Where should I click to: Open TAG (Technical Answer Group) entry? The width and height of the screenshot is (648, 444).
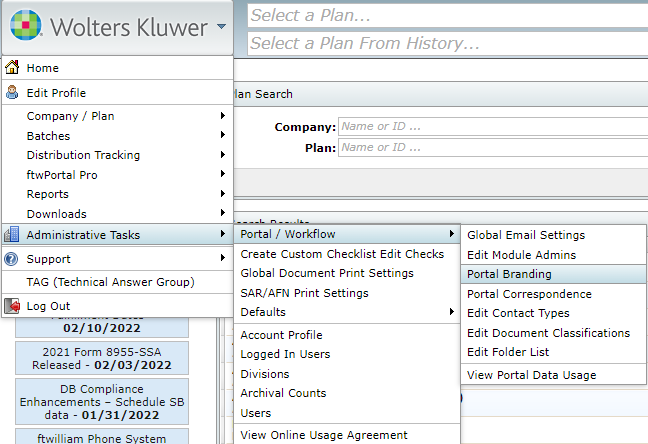pos(117,282)
